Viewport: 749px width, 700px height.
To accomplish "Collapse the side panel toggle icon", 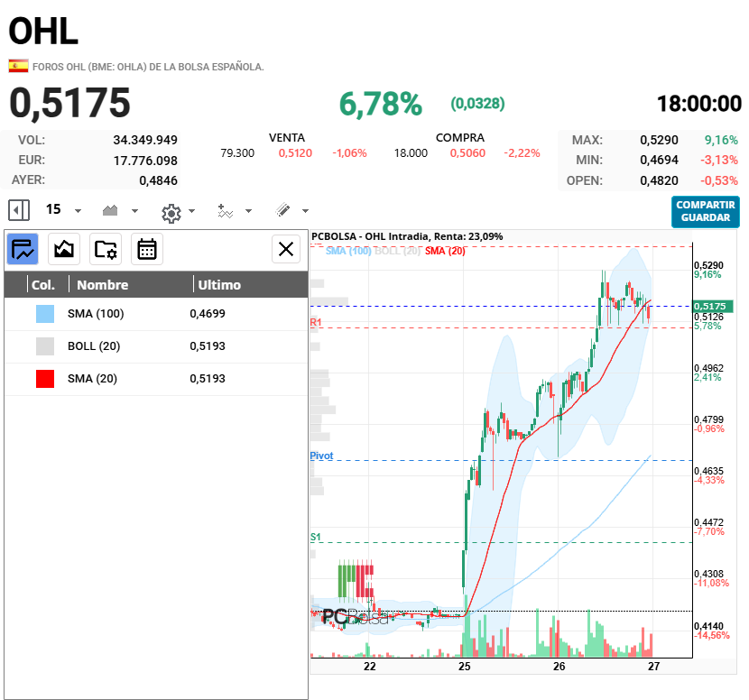I will pos(19,210).
